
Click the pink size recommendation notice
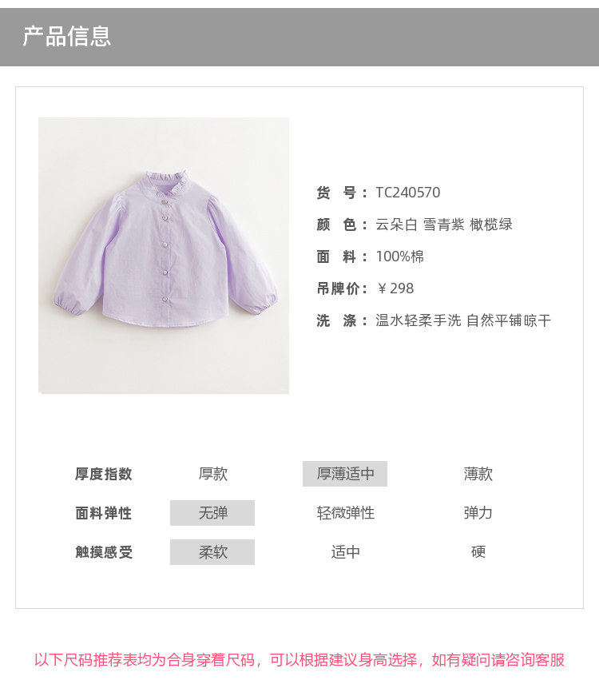click(x=299, y=660)
